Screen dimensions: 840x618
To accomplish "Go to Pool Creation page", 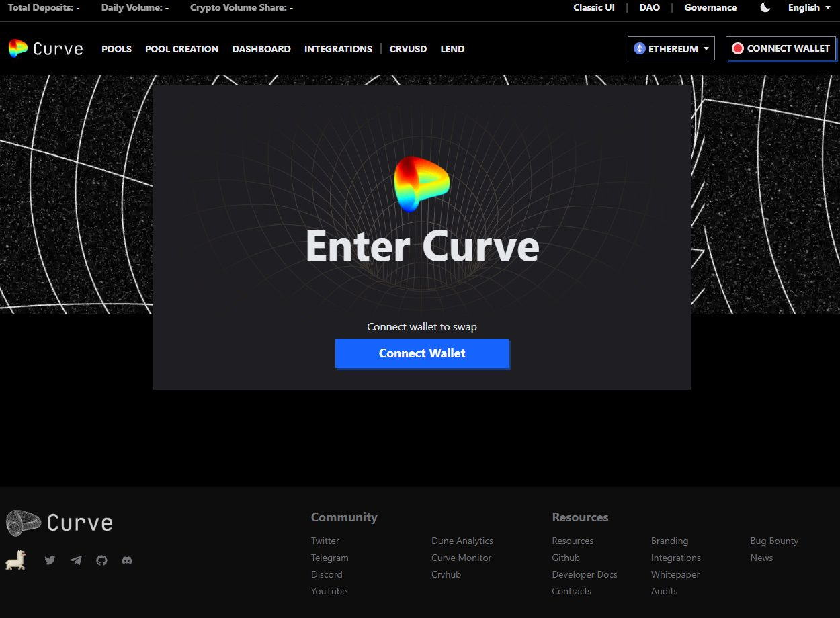I will (181, 49).
